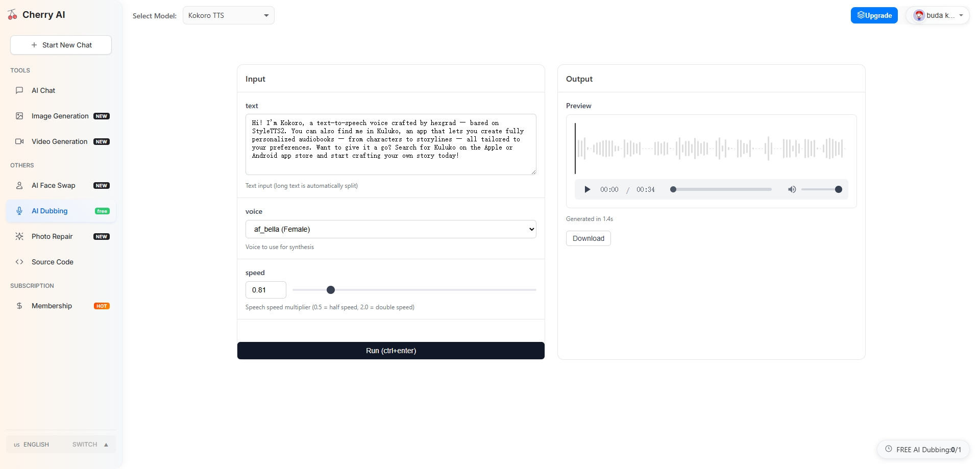The width and height of the screenshot is (980, 469).
Task: Click the speed value field 0.81
Action: 266,290
